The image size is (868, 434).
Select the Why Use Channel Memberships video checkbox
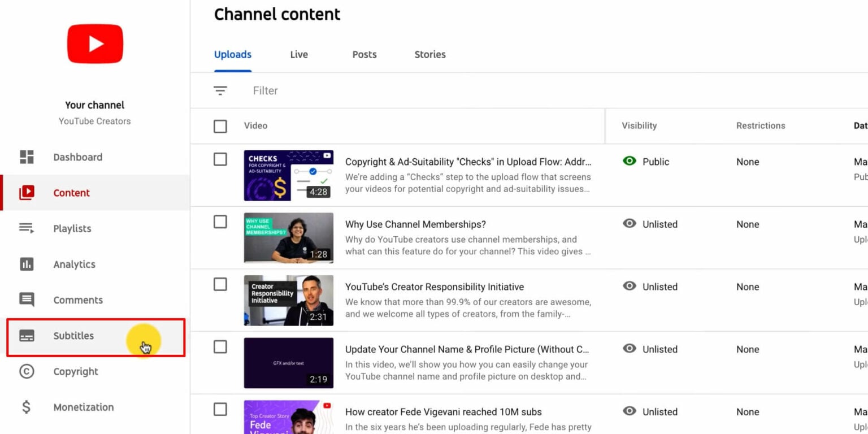click(x=220, y=222)
